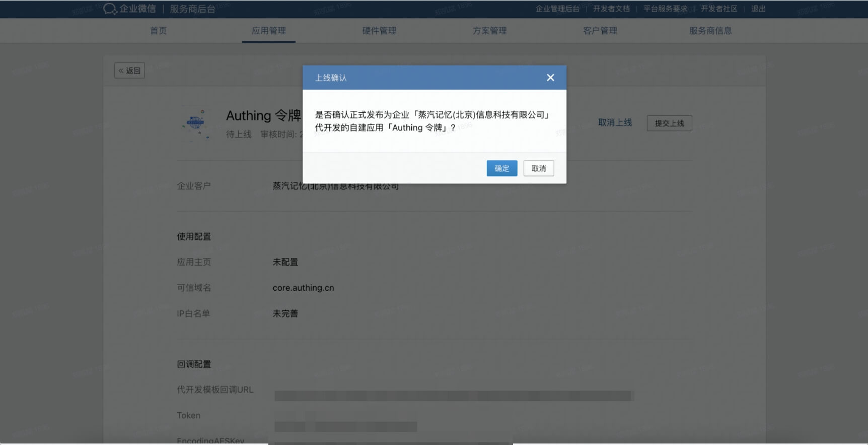Open the 首页 tab

[x=158, y=31]
